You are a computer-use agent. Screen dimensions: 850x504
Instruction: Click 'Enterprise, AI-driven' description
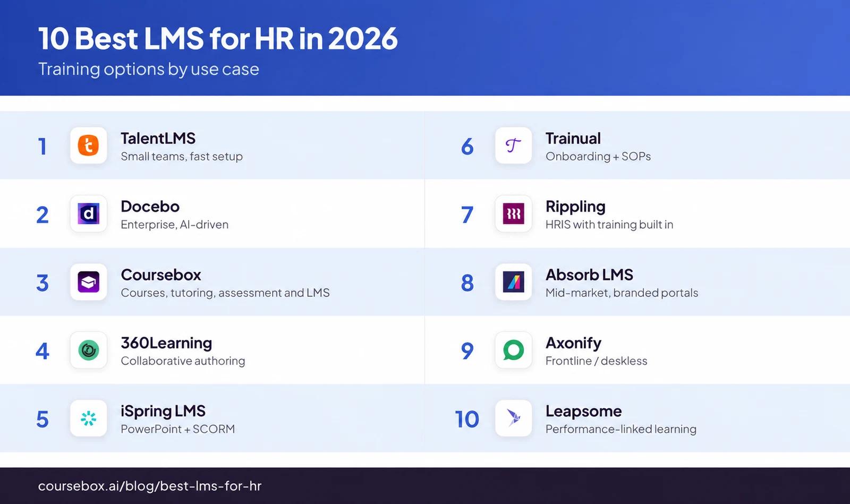pyautogui.click(x=175, y=225)
